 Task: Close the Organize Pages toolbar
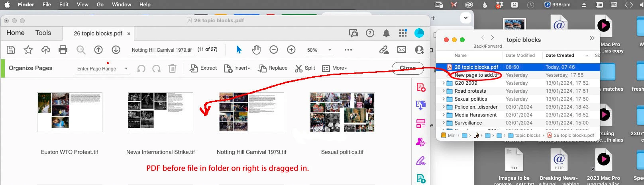click(407, 68)
